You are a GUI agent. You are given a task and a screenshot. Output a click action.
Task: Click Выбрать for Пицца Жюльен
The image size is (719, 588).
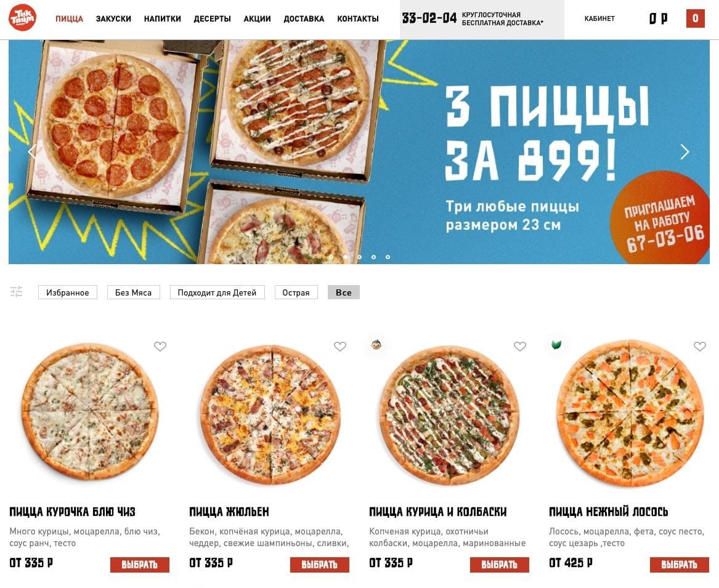pos(320,565)
